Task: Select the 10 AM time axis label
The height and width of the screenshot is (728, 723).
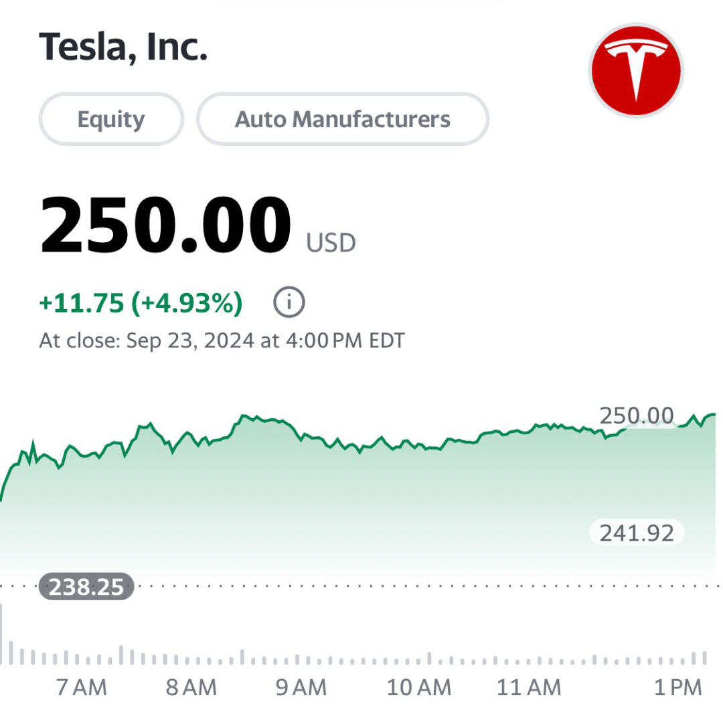Action: (419, 687)
